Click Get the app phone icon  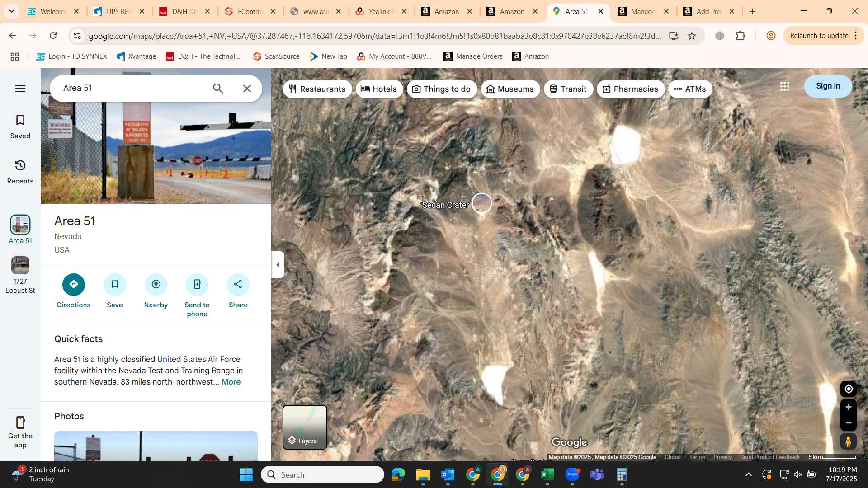pos(20,422)
